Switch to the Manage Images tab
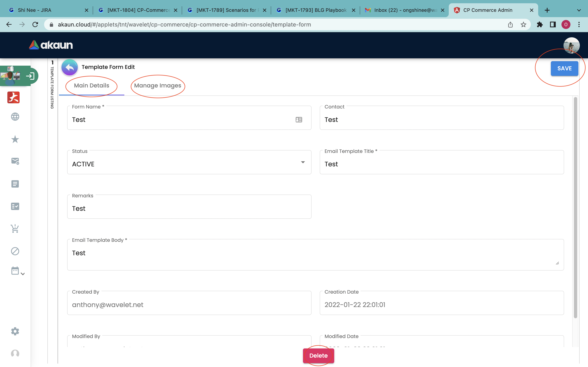This screenshot has height=367, width=588. (157, 86)
